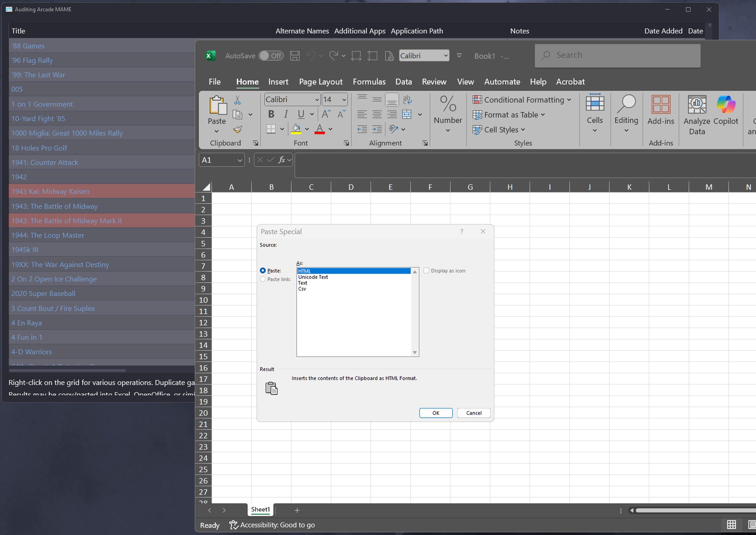Click the Orientation text angle icon
756x535 pixels.
tap(393, 129)
